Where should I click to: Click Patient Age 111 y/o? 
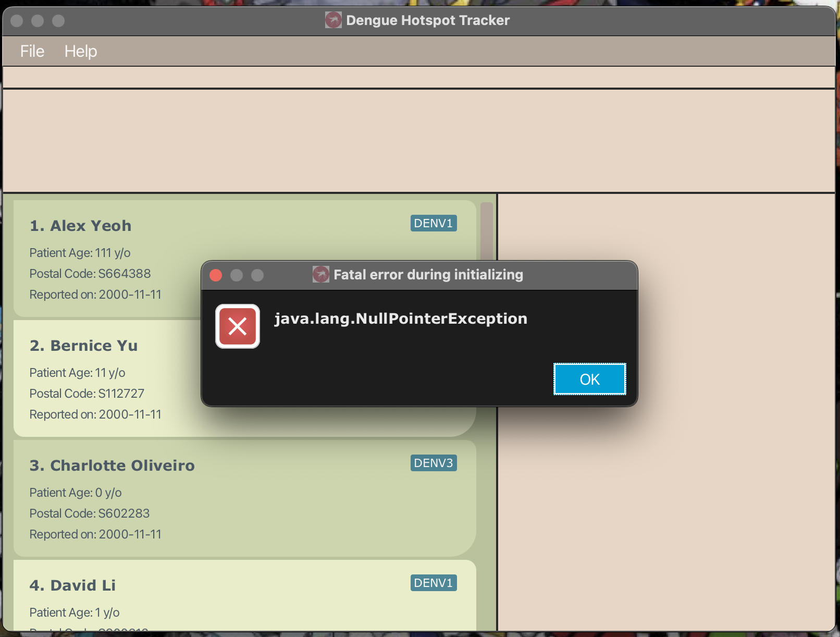80,253
